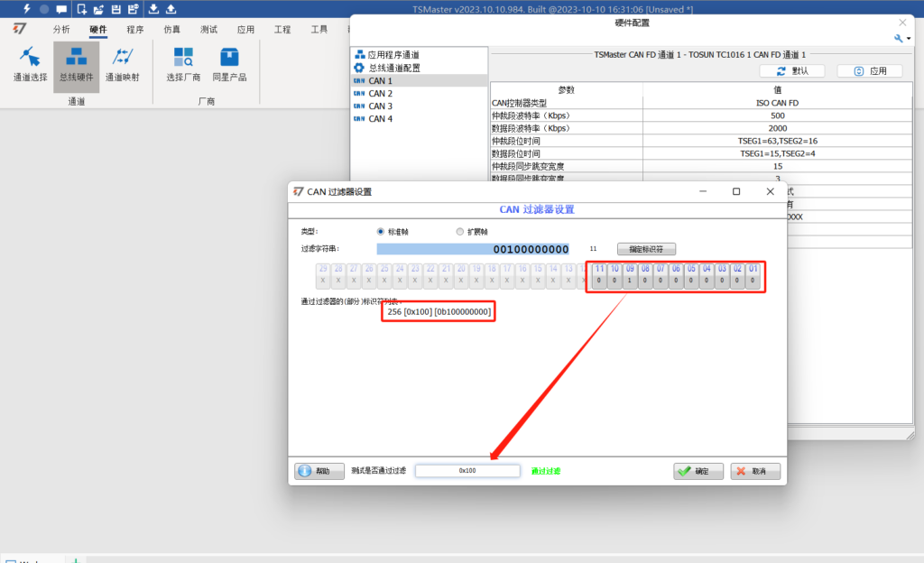This screenshot has height=563, width=924.
Task: Click the 默认 default button
Action: (x=792, y=70)
